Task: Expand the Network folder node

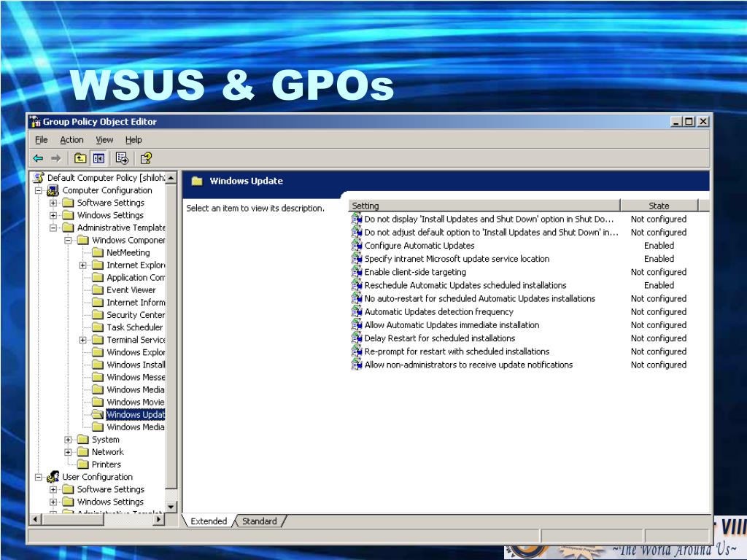Action: point(68,452)
